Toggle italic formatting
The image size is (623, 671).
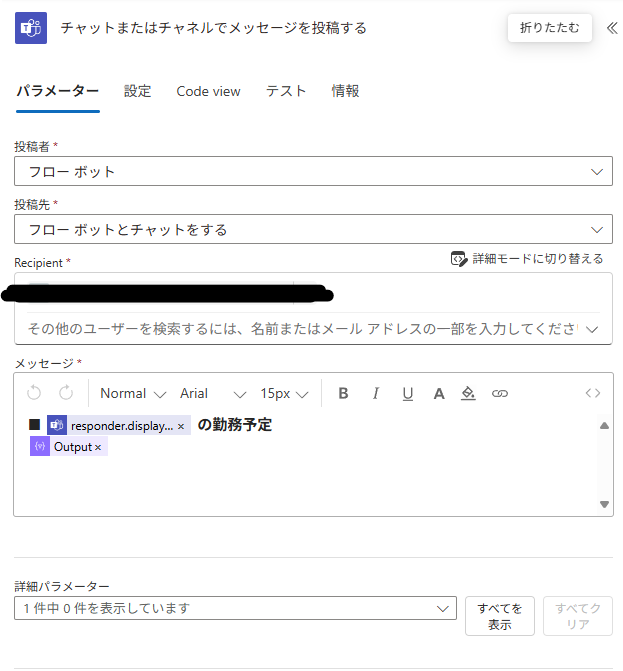pos(376,393)
